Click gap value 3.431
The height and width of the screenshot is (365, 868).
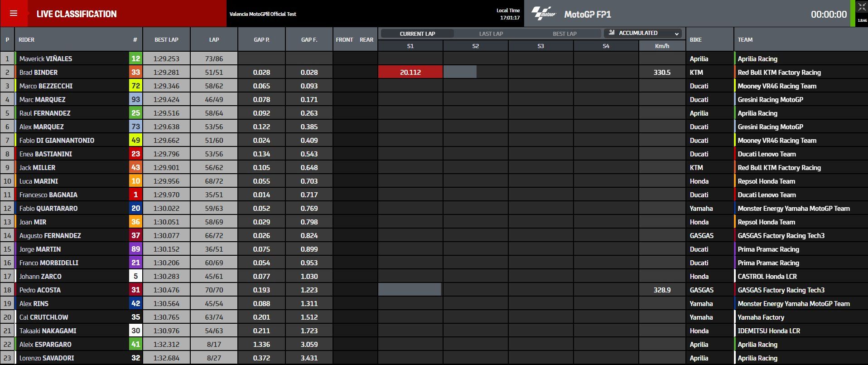309,358
